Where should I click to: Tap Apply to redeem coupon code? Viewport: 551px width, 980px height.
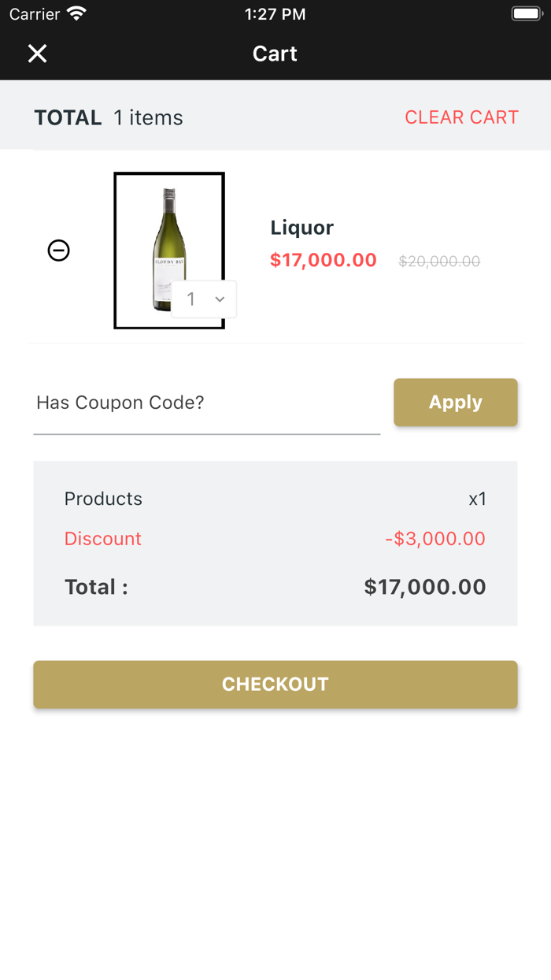tap(455, 402)
